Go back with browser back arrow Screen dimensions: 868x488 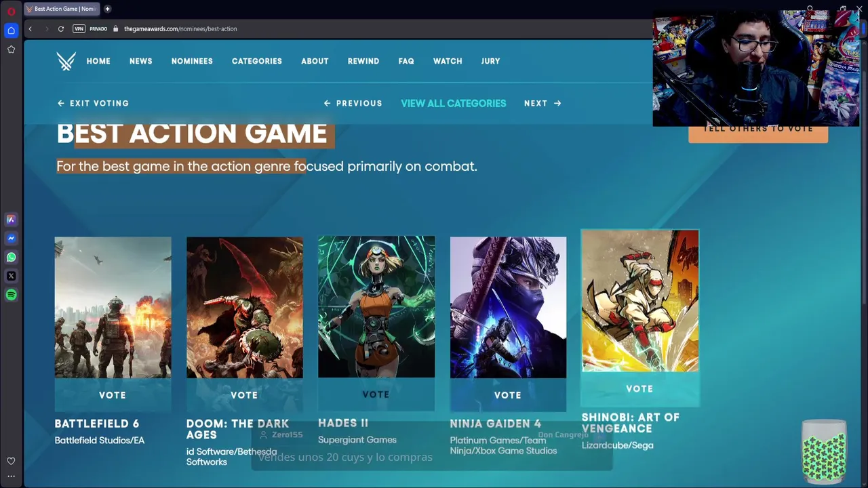point(30,29)
